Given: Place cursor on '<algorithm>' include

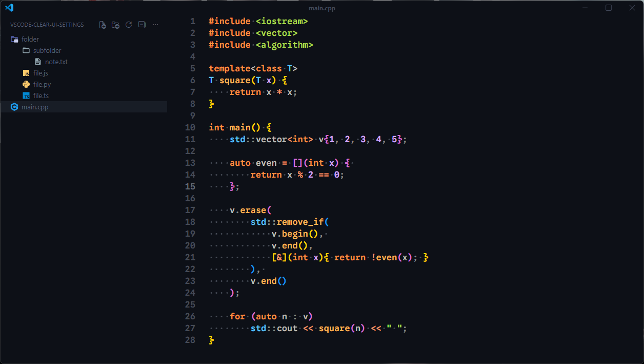Looking at the screenshot, I should click(x=284, y=45).
